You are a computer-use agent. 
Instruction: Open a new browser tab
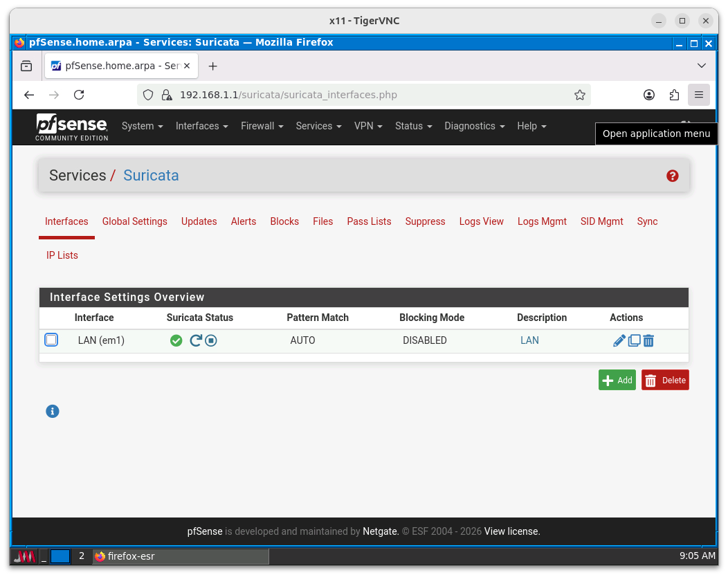[x=212, y=66]
